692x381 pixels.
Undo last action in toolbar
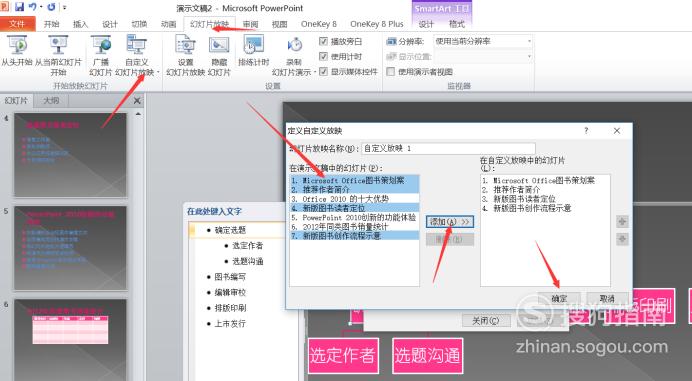[33, 7]
